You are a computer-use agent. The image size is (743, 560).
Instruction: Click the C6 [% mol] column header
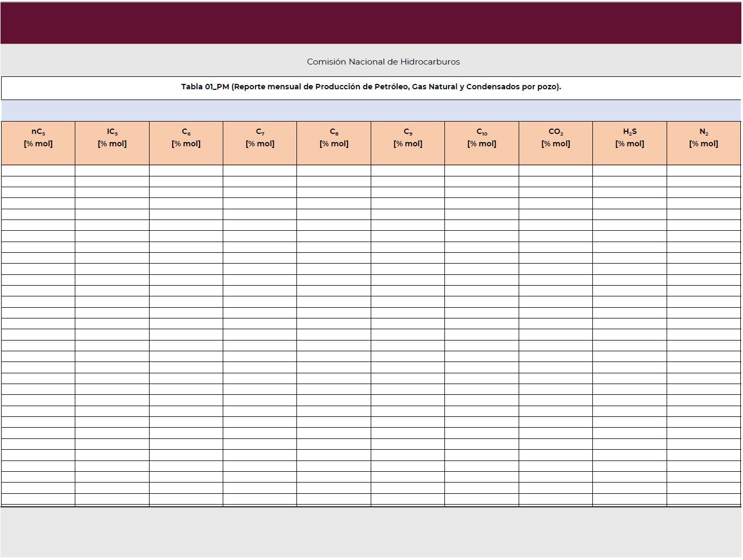(x=186, y=143)
